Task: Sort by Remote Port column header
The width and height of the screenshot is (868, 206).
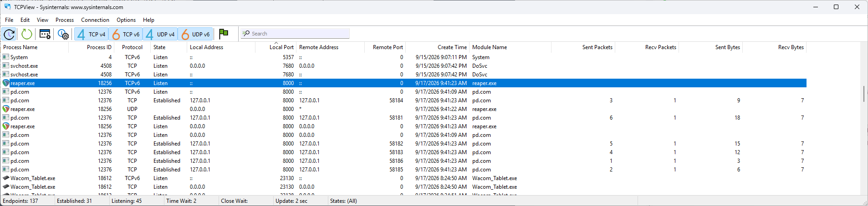Action: point(385,47)
